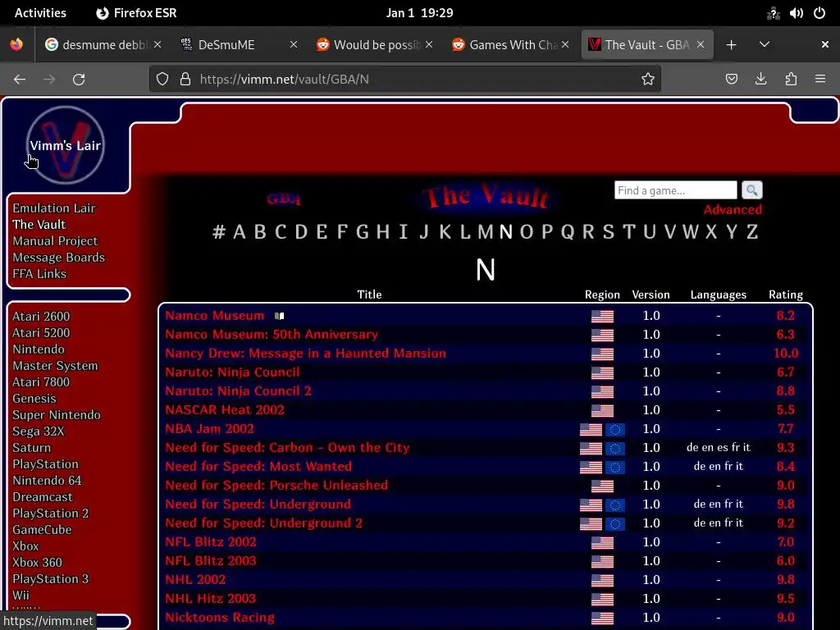Click the URL address bar
The image size is (840, 630).
click(x=405, y=80)
